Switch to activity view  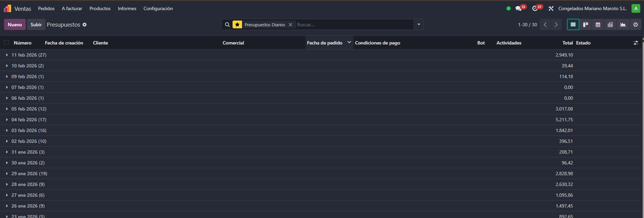pos(635,25)
